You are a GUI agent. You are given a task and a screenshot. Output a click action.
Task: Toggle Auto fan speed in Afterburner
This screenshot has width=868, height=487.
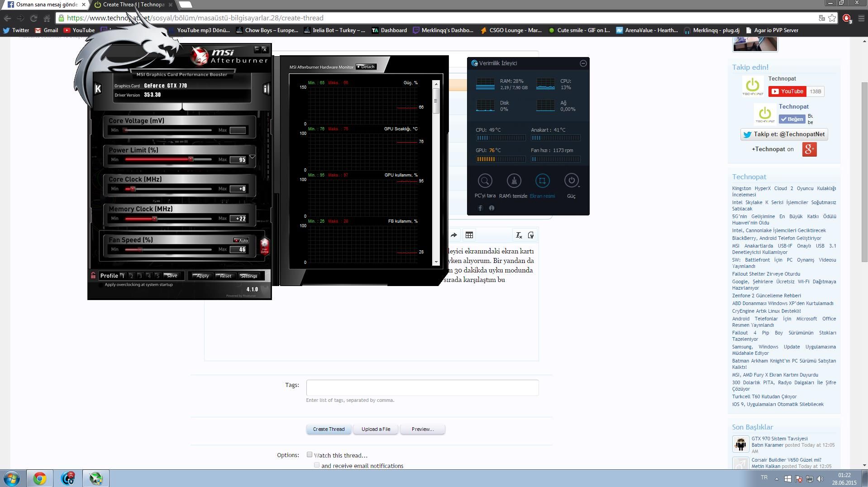click(241, 240)
